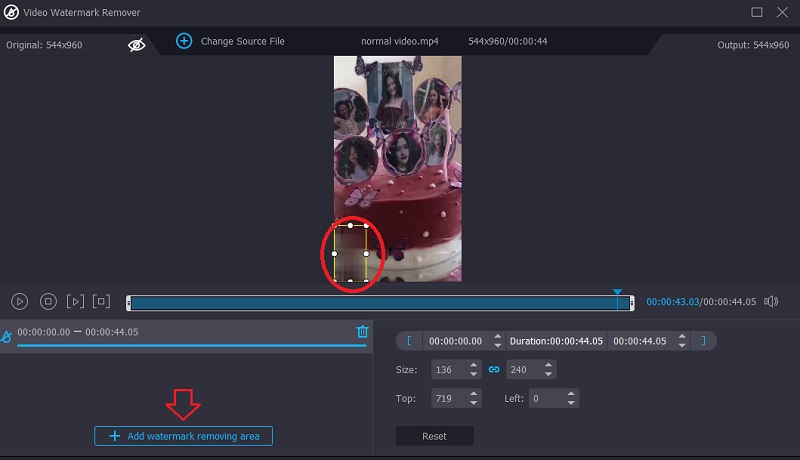Stop the video playback

[48, 301]
